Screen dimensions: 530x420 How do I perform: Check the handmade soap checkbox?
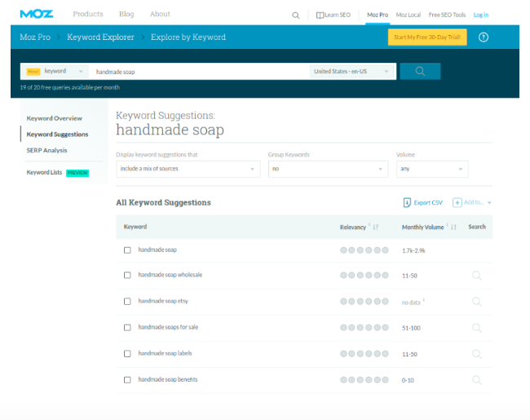(127, 250)
